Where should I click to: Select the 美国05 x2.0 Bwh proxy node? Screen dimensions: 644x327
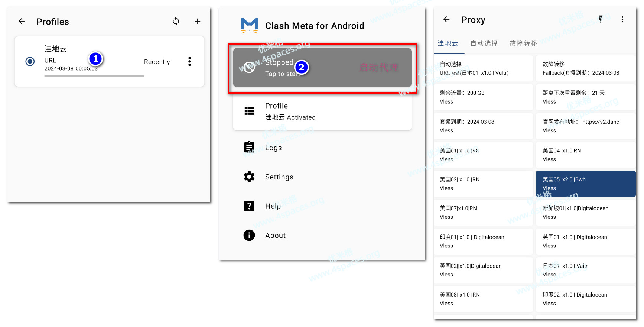click(x=586, y=184)
